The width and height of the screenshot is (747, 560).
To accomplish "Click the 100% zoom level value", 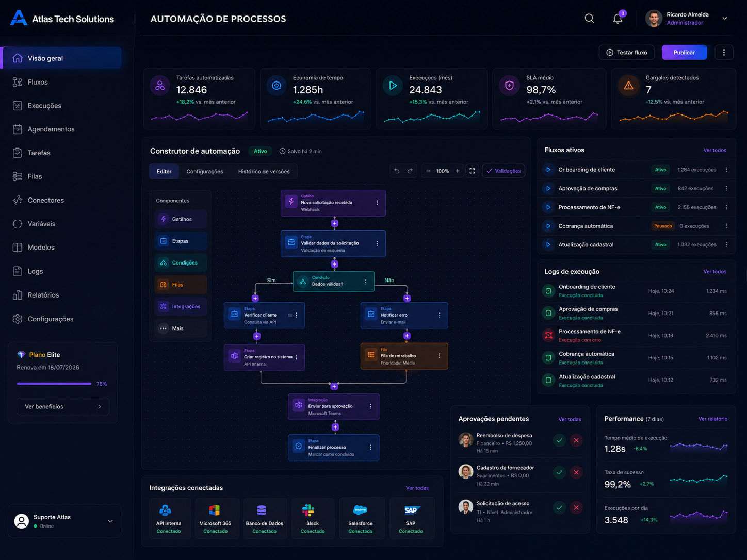I will (443, 171).
